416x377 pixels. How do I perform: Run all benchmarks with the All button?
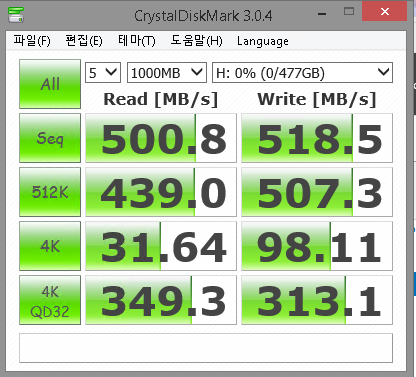click(50, 84)
